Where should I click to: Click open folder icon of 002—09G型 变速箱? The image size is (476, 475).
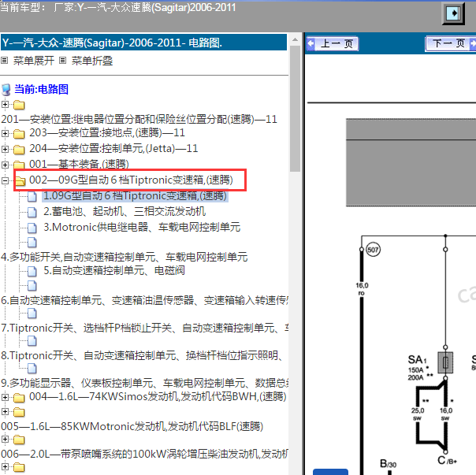pos(20,180)
